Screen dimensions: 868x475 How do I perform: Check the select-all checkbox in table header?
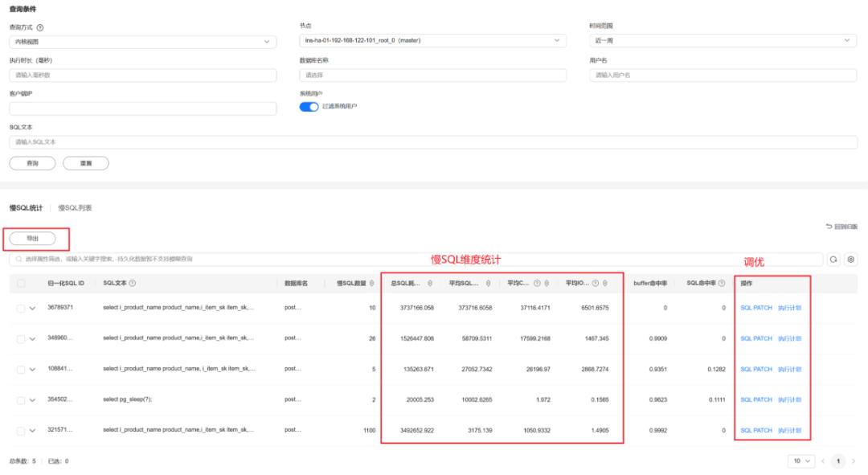(x=21, y=284)
